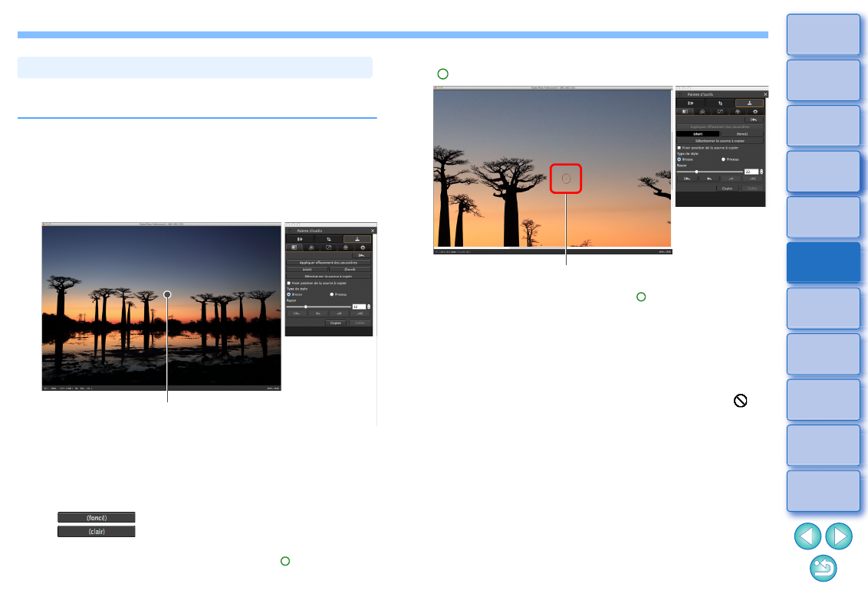
Task: Open basic adjustment tab in right palette
Action: tap(685, 111)
